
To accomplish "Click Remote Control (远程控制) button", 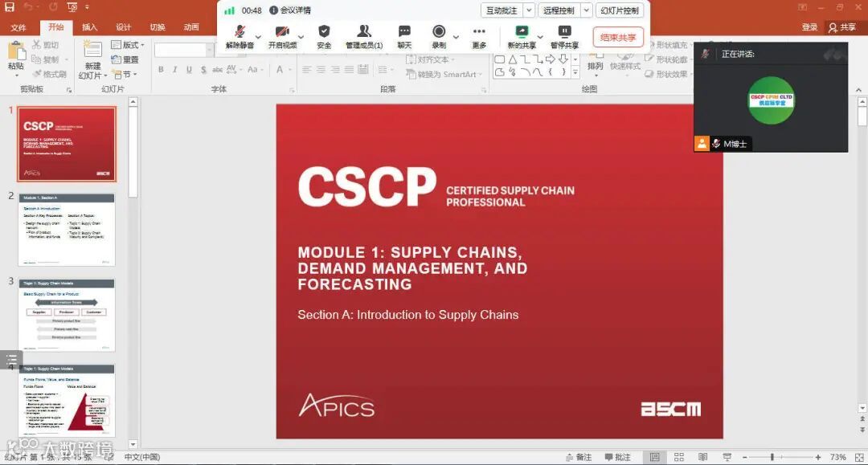I will coord(559,10).
